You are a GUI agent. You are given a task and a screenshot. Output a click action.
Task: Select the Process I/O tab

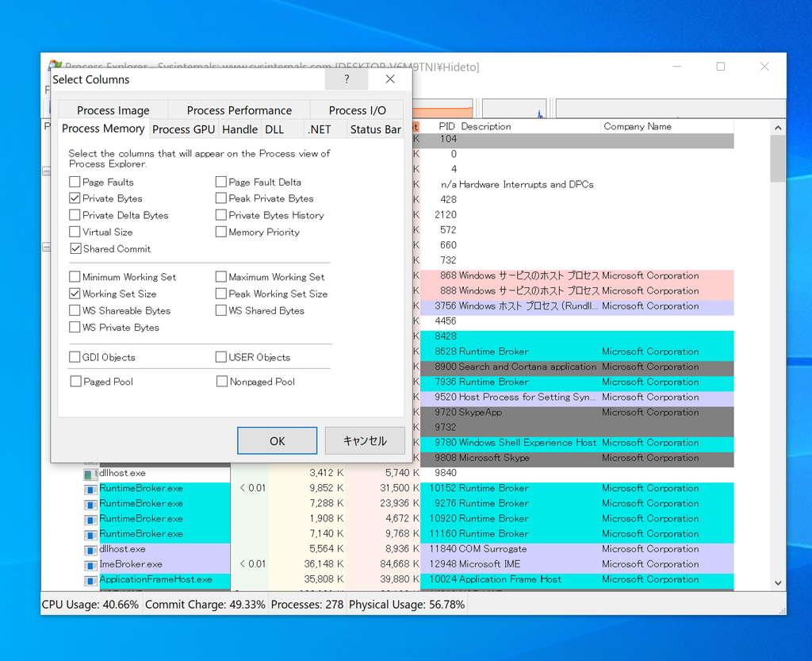click(358, 110)
